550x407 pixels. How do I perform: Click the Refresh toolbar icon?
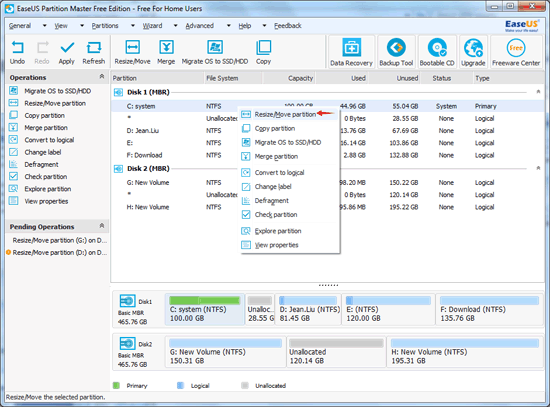coord(94,53)
